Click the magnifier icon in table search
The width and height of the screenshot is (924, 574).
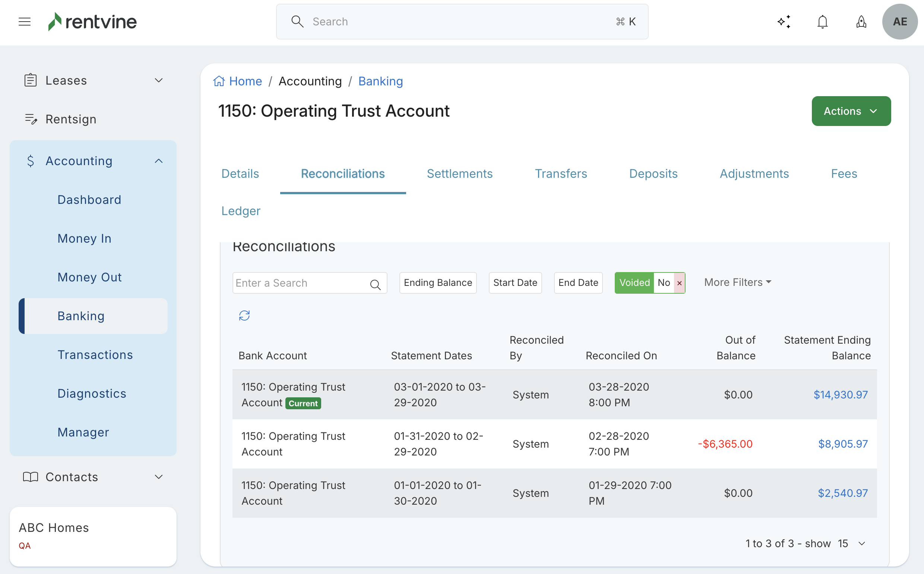click(375, 284)
